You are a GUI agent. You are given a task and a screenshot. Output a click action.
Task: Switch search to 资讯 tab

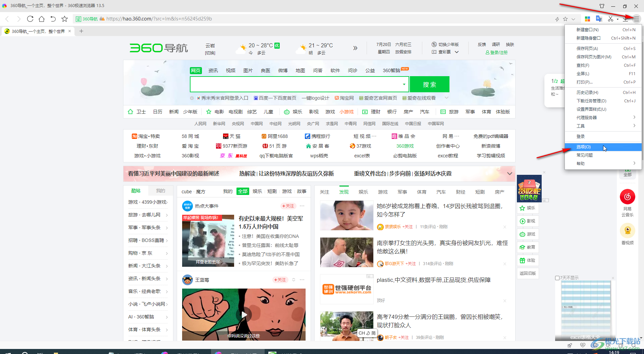point(213,70)
